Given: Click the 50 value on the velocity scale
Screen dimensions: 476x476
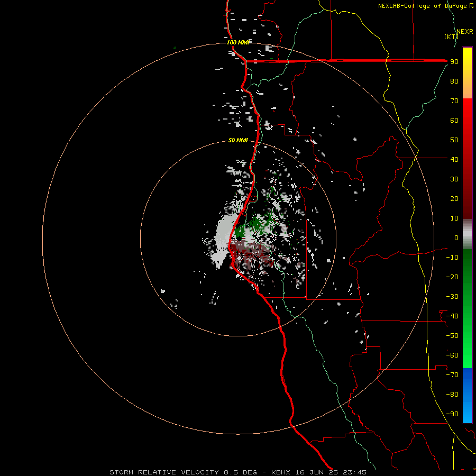Looking at the screenshot, I should [x=454, y=140].
